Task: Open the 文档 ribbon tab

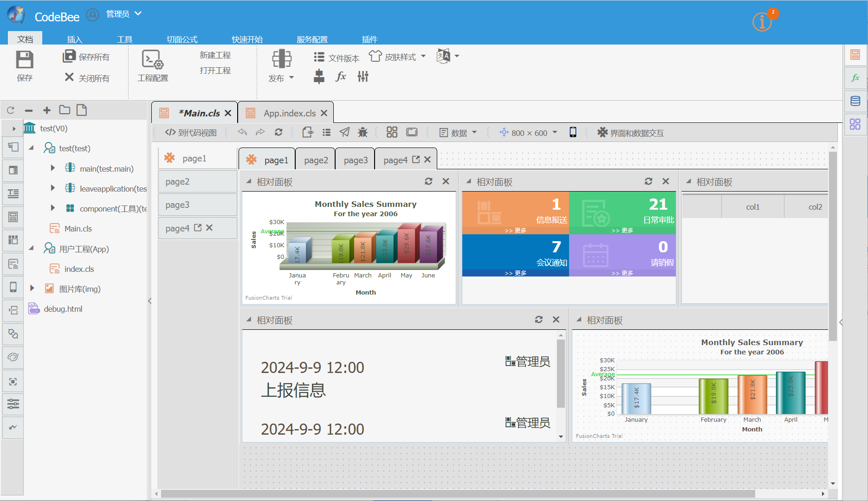Action: [x=25, y=39]
